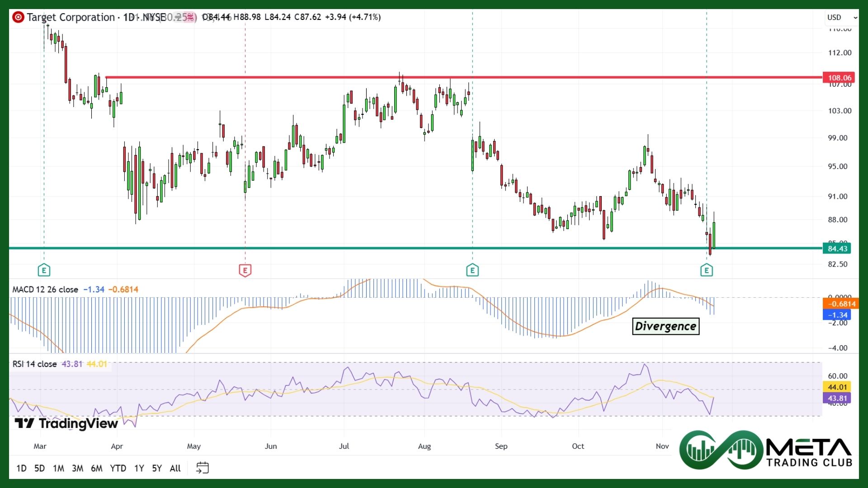Click the Target Corporation symbol title
The height and width of the screenshot is (488, 868).
(x=71, y=17)
